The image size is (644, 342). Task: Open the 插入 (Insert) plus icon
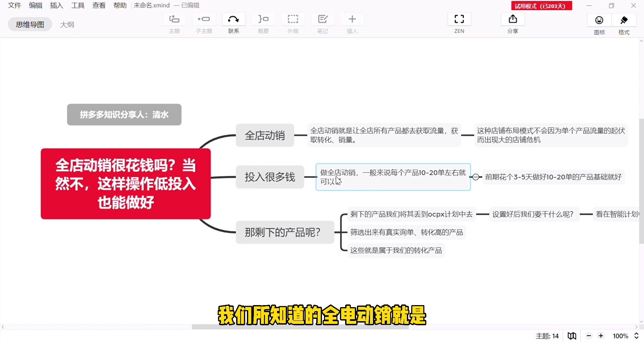point(352,19)
